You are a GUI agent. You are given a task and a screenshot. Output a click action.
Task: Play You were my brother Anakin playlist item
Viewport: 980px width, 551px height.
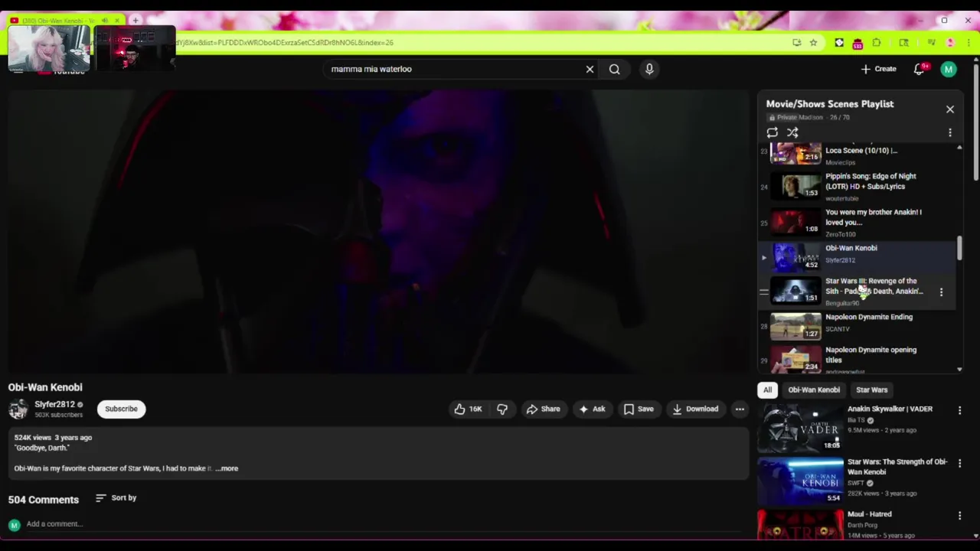tap(857, 222)
